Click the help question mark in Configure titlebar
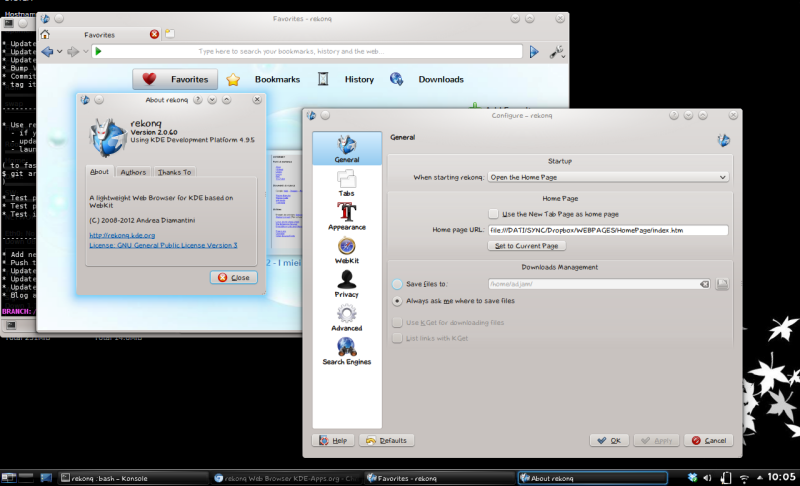800x486 pixels. click(673, 116)
